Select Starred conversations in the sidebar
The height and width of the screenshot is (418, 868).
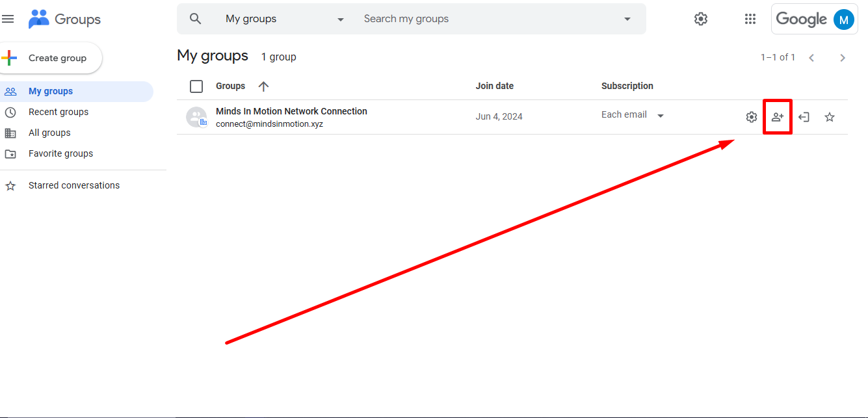point(73,185)
